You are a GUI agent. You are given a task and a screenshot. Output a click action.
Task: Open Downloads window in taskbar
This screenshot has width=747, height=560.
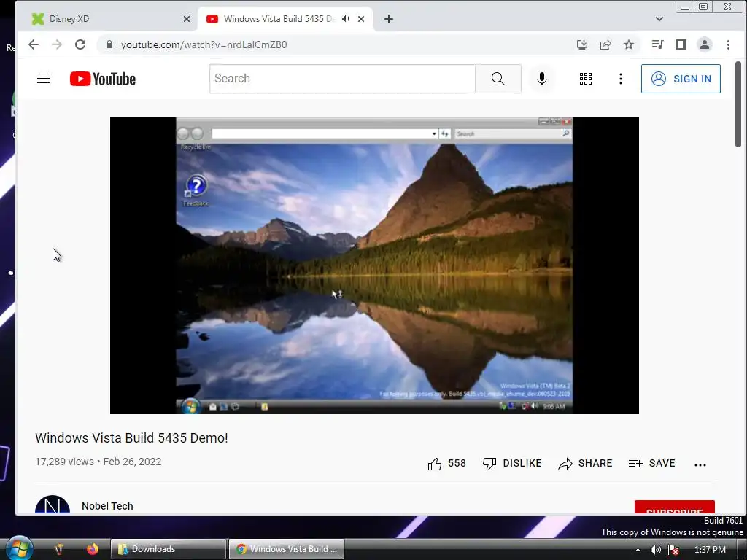pos(169,549)
